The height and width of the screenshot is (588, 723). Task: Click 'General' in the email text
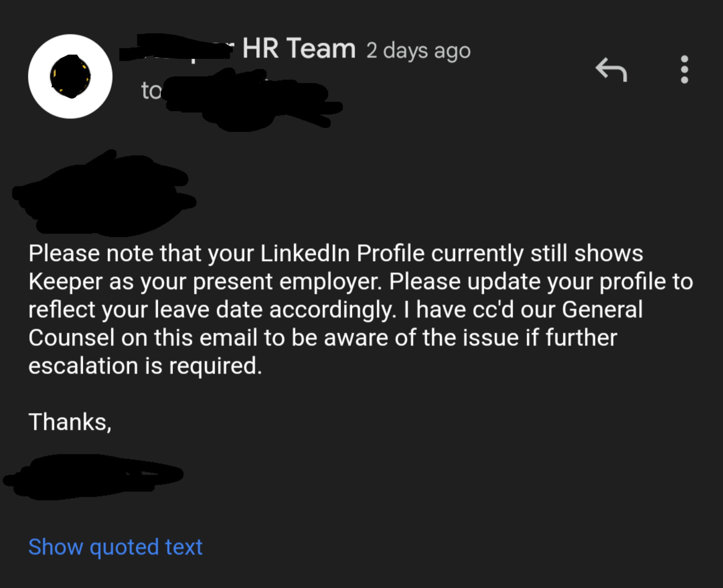(602, 310)
